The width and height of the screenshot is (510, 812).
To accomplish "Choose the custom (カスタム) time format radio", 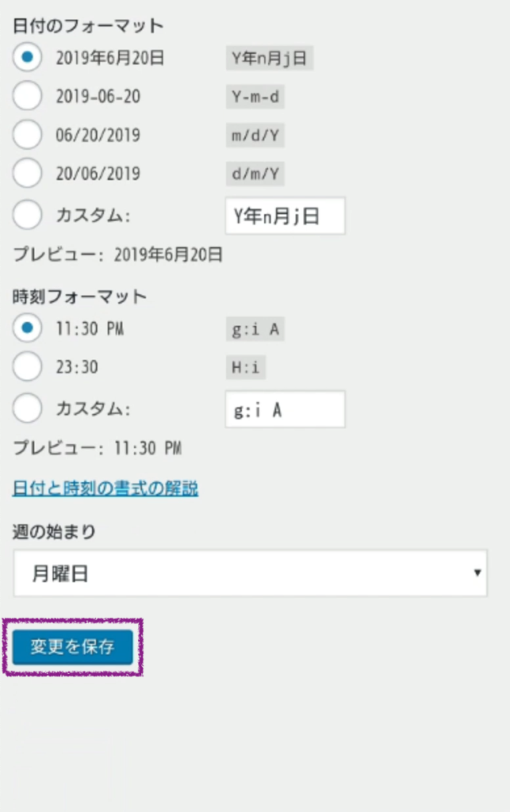I will pos(28,408).
